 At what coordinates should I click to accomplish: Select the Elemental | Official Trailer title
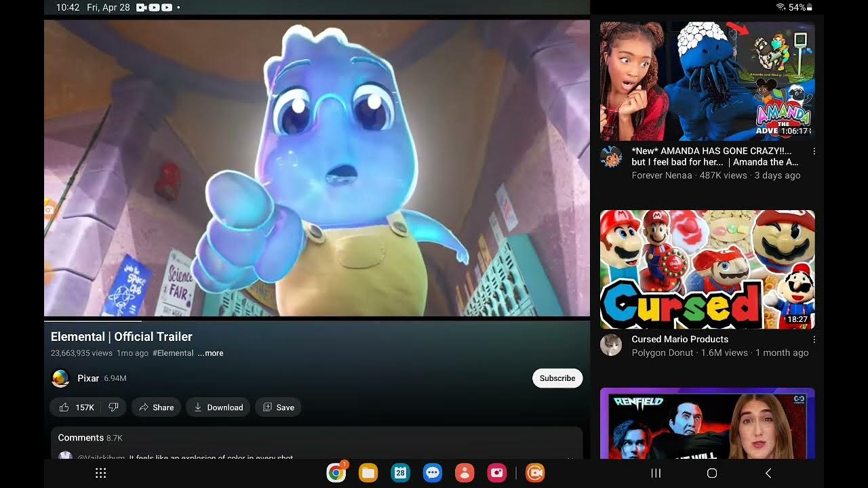[121, 337]
